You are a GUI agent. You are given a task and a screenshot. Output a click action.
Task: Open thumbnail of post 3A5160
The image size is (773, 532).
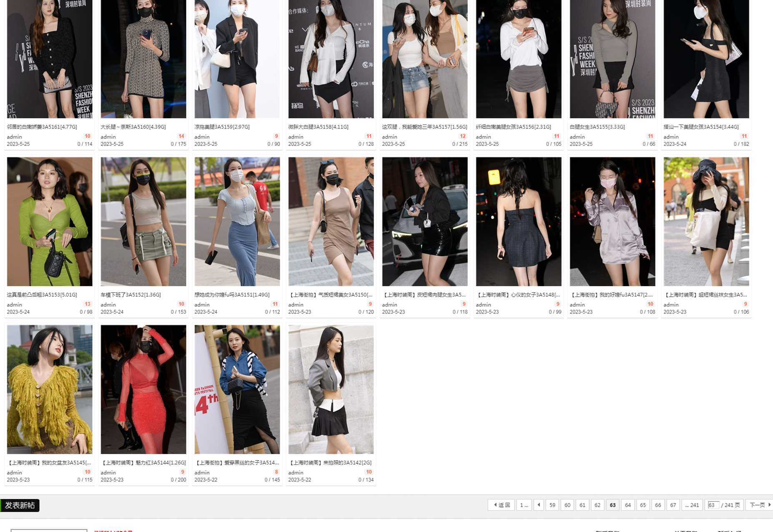(x=143, y=59)
